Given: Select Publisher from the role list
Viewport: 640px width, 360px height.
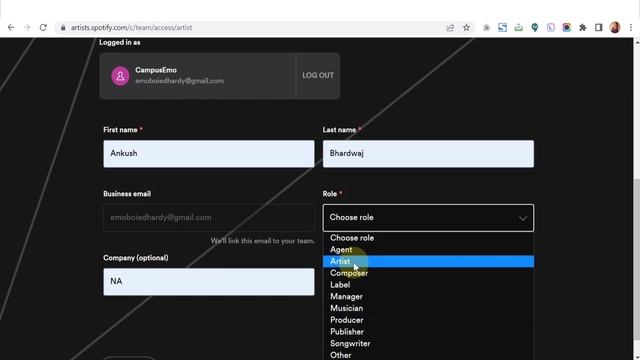Looking at the screenshot, I should [428, 332].
